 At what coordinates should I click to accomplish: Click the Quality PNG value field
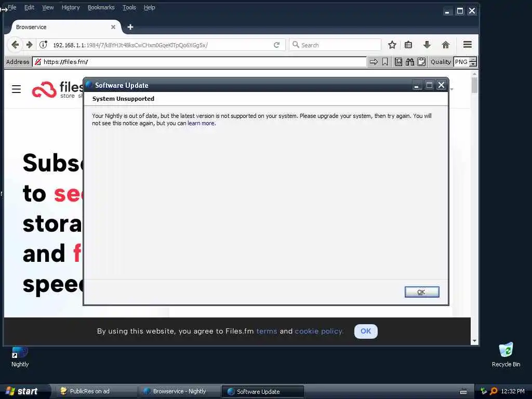pyautogui.click(x=461, y=62)
